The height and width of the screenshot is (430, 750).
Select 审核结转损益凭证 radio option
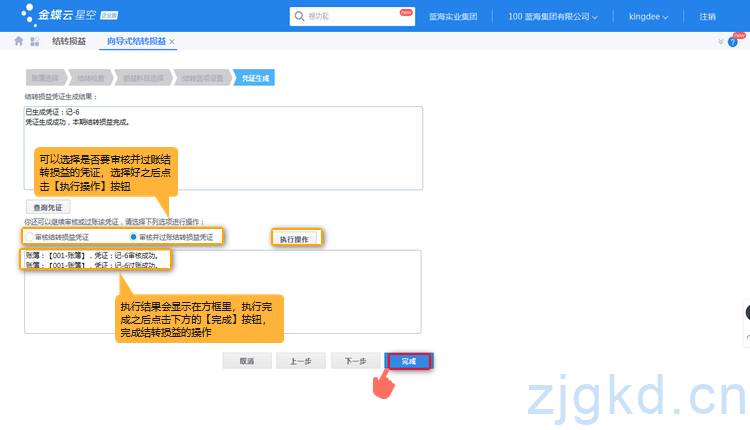(30, 237)
